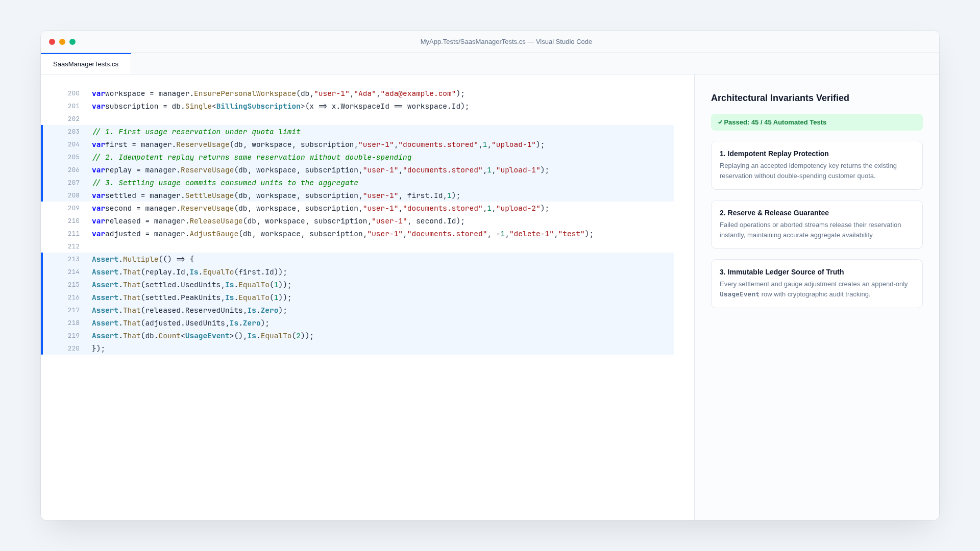Click line number 203 in the gutter
This screenshot has height=551, width=980.
73,132
